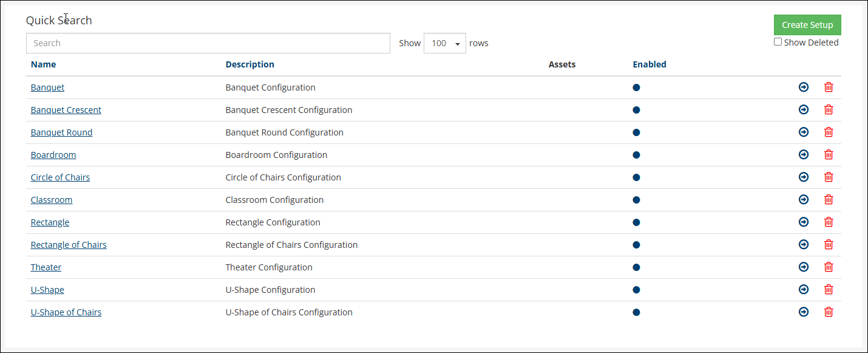Delete the Rectangle setup with trash icon
The image size is (868, 353).
click(829, 222)
